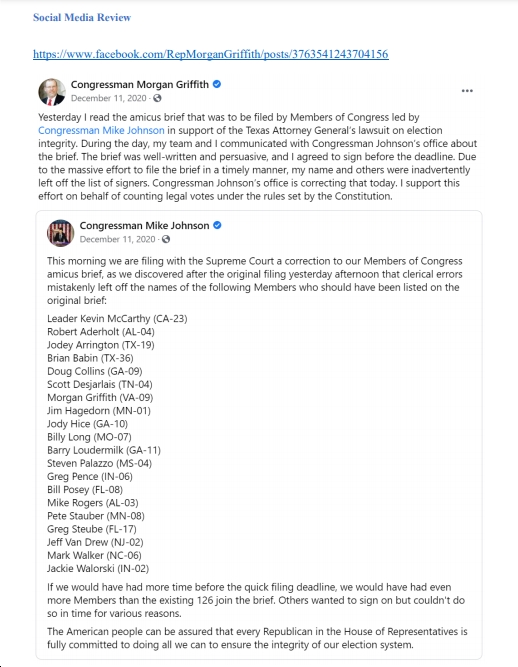Follow the blue Congressman Mike Johnson mention link
This screenshot has width=518, height=667.
101,130
